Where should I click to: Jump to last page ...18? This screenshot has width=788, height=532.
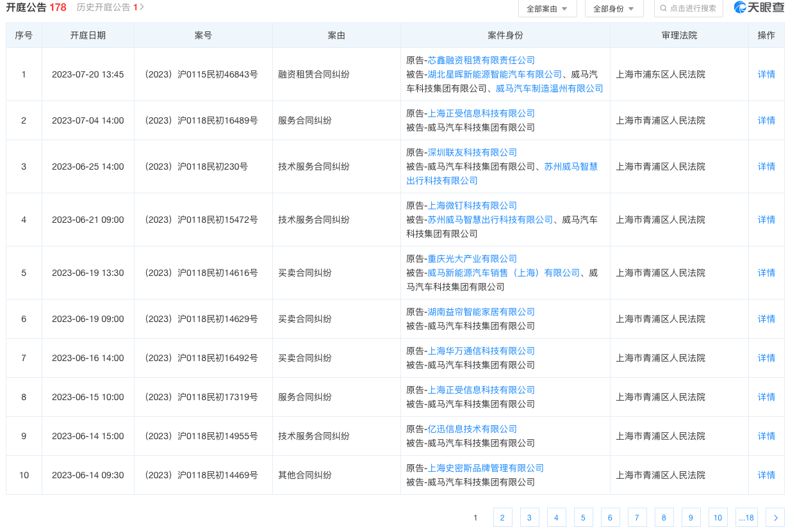pyautogui.click(x=746, y=517)
